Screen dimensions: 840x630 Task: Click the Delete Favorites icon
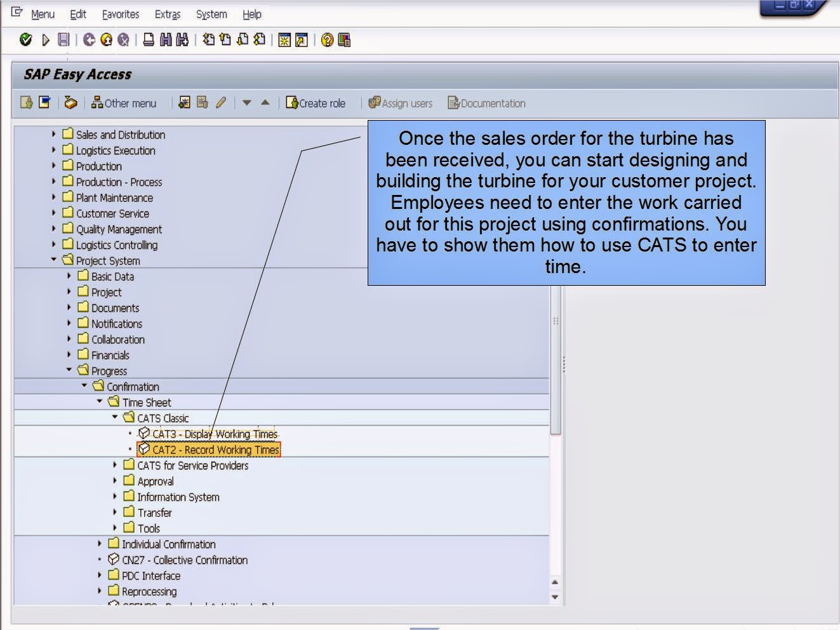click(202, 102)
